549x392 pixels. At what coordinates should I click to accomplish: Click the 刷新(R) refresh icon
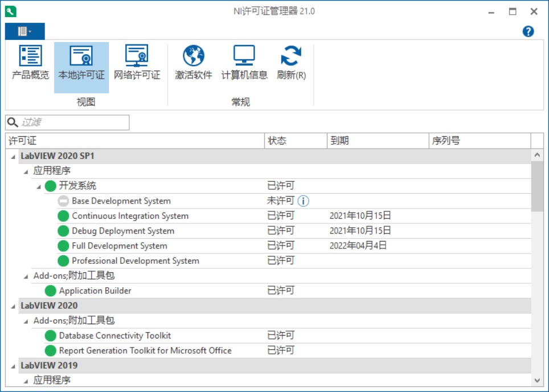click(x=291, y=55)
